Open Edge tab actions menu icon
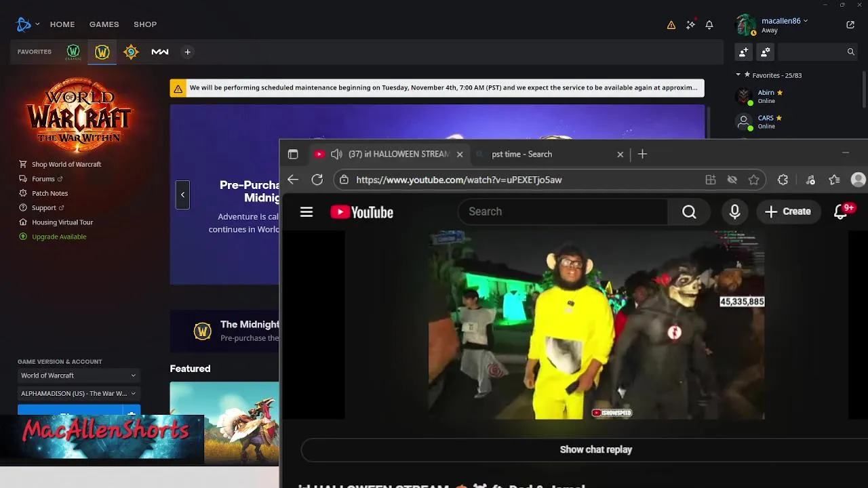Viewport: 868px width, 488px height. (x=293, y=155)
